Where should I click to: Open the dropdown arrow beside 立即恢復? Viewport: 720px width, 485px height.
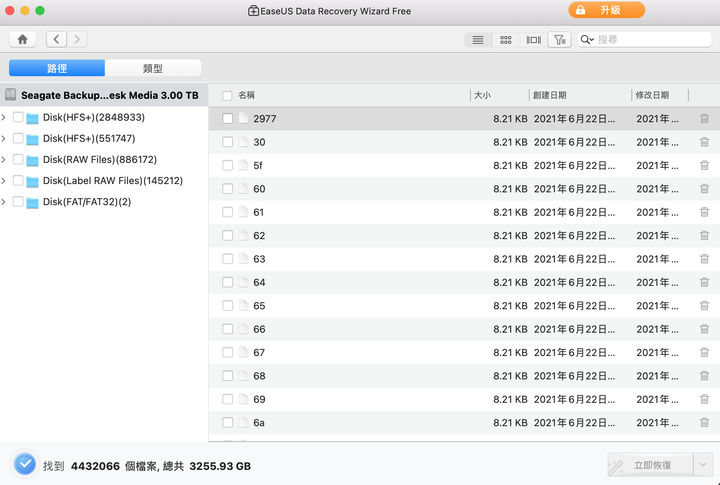click(x=703, y=465)
